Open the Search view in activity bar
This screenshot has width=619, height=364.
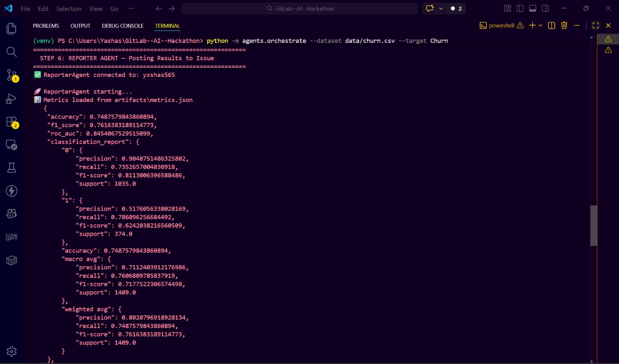tap(12, 52)
